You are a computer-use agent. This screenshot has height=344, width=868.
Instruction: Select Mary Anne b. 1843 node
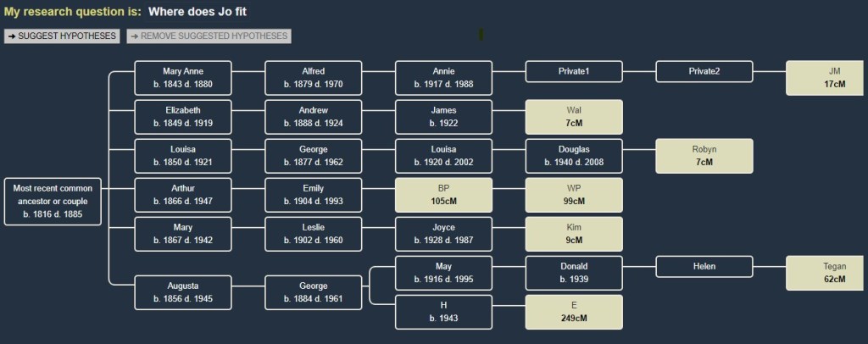pyautogui.click(x=183, y=78)
